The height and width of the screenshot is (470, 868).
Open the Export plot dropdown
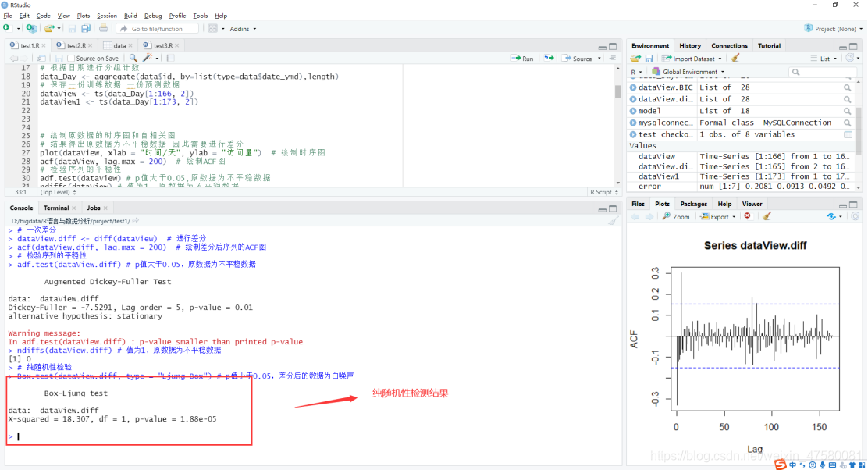pos(719,216)
